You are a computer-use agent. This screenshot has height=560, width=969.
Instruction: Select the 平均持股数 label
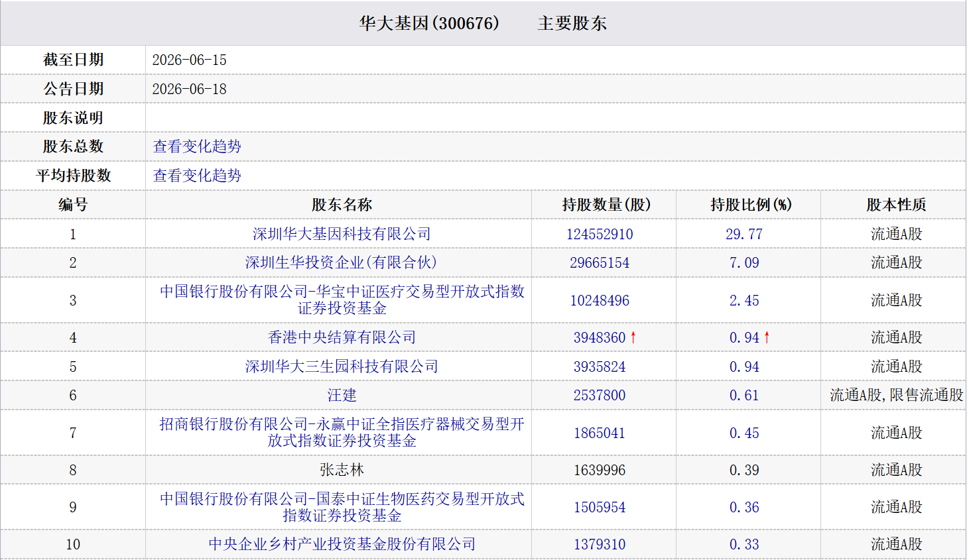point(73,176)
